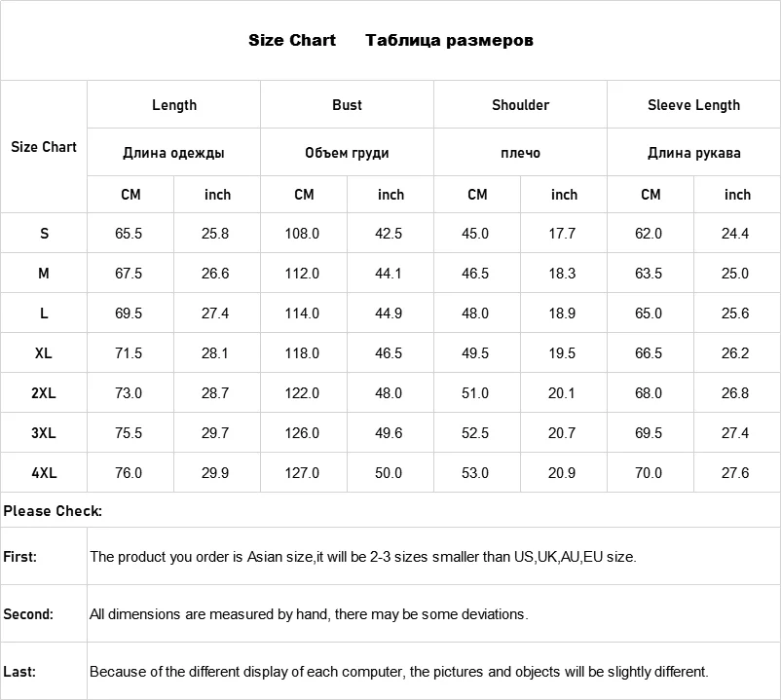Select the Длина рукава subheader cell
The height and width of the screenshot is (700, 781).
pos(693,153)
